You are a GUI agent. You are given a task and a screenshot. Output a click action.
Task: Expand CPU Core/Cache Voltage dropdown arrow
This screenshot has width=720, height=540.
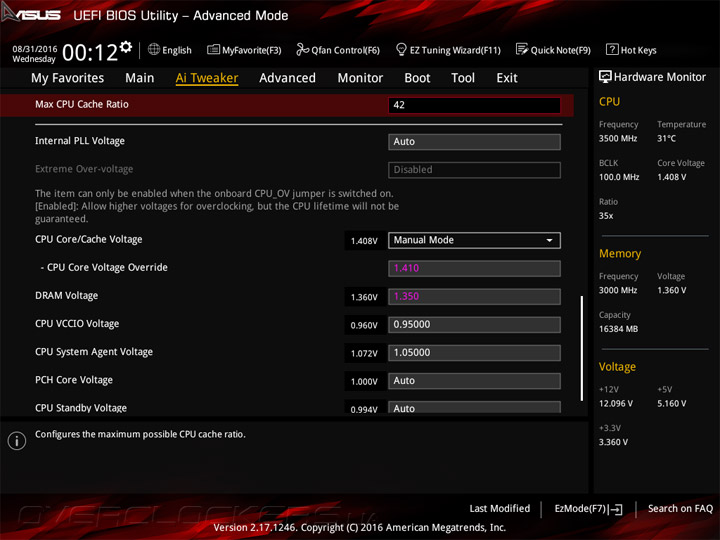pyautogui.click(x=549, y=240)
